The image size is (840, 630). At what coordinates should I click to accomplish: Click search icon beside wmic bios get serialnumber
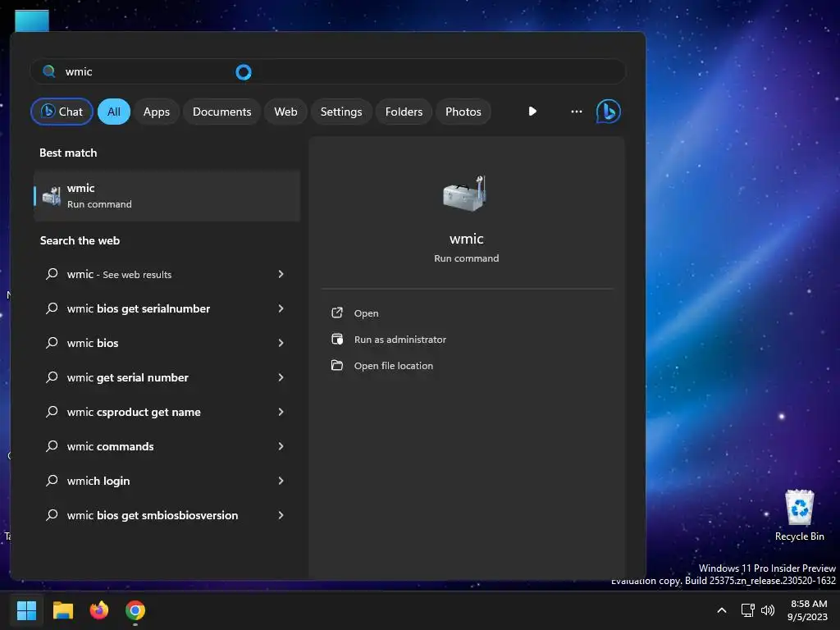tap(52, 308)
